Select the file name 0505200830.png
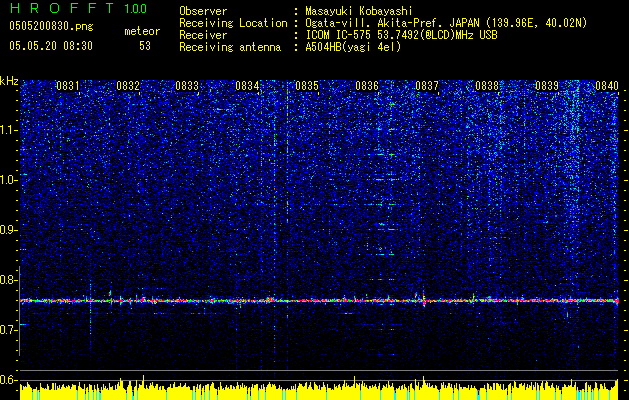This screenshot has height=400, width=629. [x=51, y=26]
